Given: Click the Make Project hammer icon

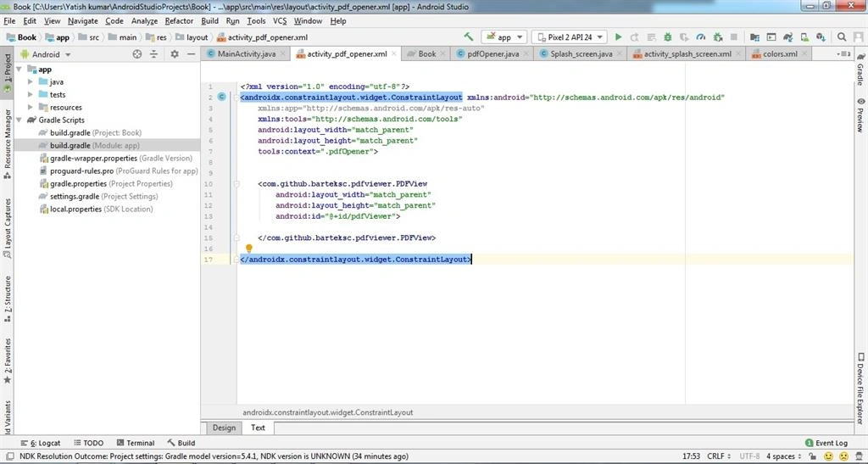Looking at the screenshot, I should [x=468, y=37].
